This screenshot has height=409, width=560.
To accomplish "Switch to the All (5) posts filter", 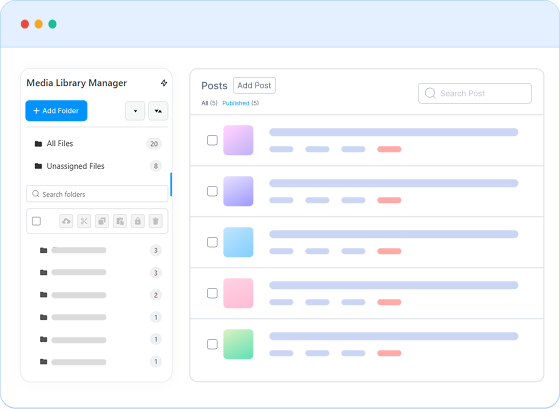I will 209,103.
